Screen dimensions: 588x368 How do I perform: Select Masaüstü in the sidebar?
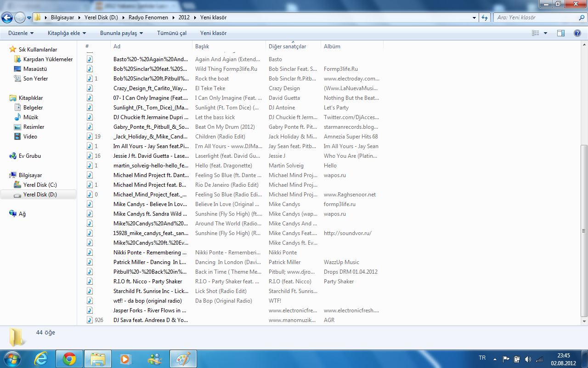[35, 69]
